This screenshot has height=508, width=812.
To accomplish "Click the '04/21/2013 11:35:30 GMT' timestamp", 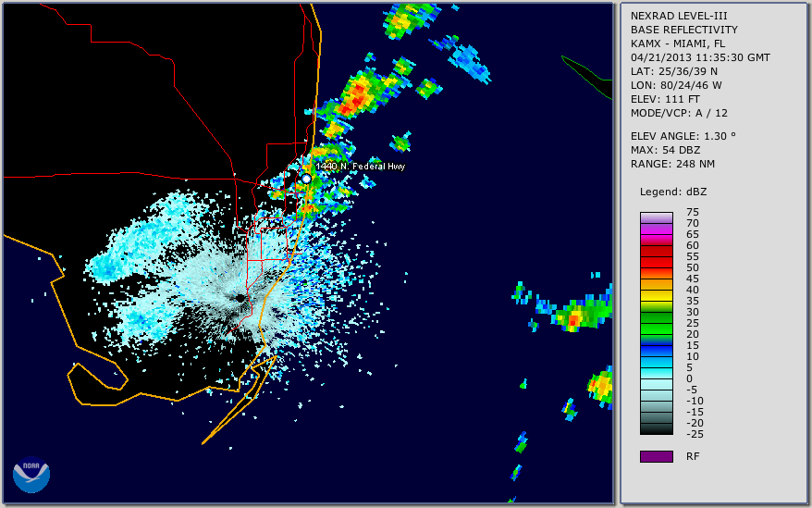I will (700, 57).
